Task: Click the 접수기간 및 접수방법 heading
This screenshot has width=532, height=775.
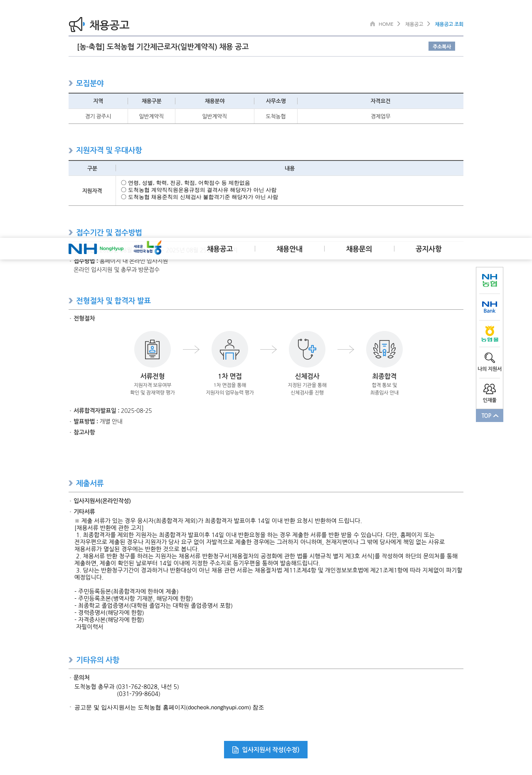Action: [x=109, y=232]
